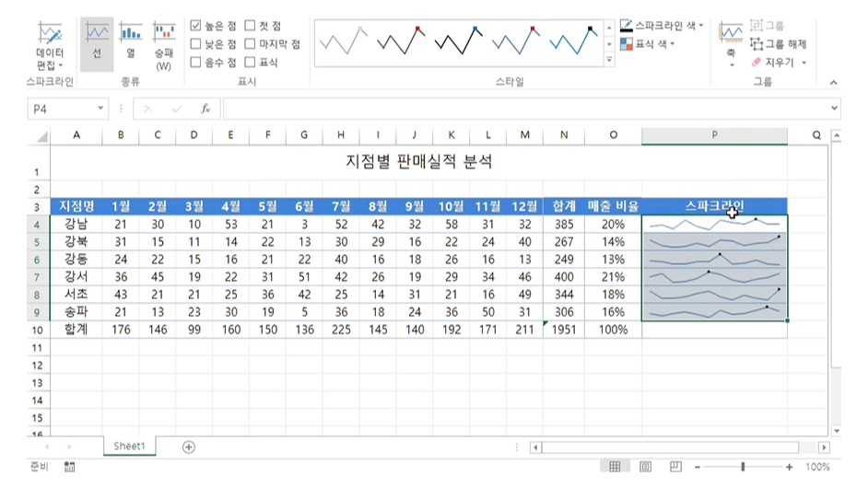868x488 pixels.
Task: Click the total cell 1951
Action: coord(564,330)
